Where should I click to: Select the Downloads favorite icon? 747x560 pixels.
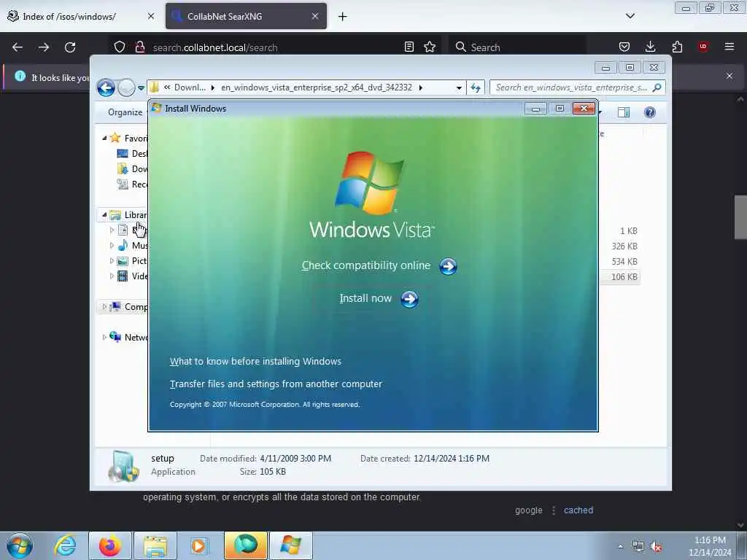tap(123, 168)
